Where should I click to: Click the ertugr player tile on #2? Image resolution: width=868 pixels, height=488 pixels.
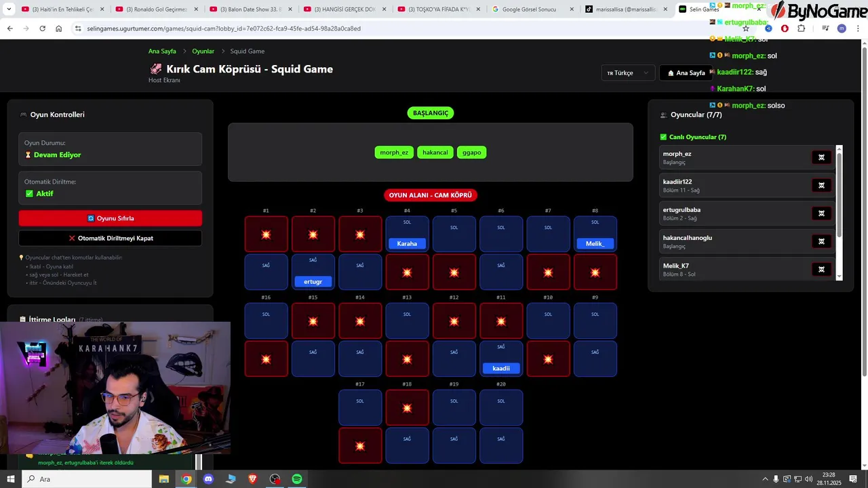[313, 281]
